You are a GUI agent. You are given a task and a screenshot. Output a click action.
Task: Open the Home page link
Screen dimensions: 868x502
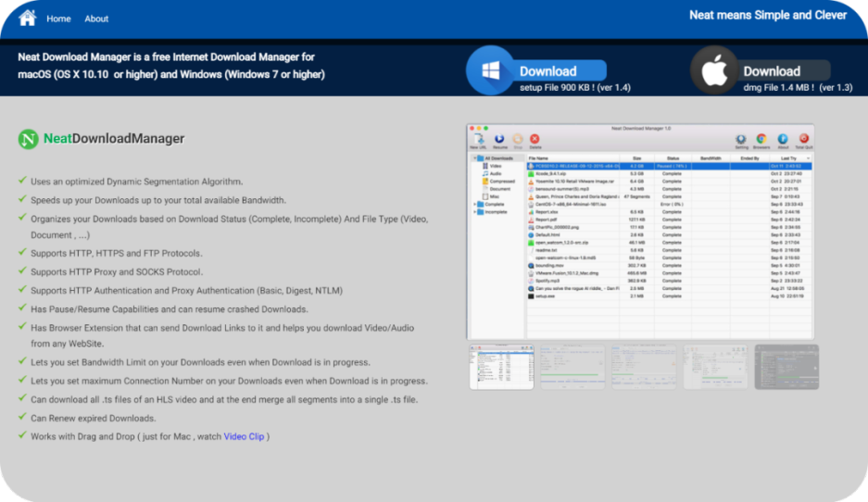[x=58, y=19]
